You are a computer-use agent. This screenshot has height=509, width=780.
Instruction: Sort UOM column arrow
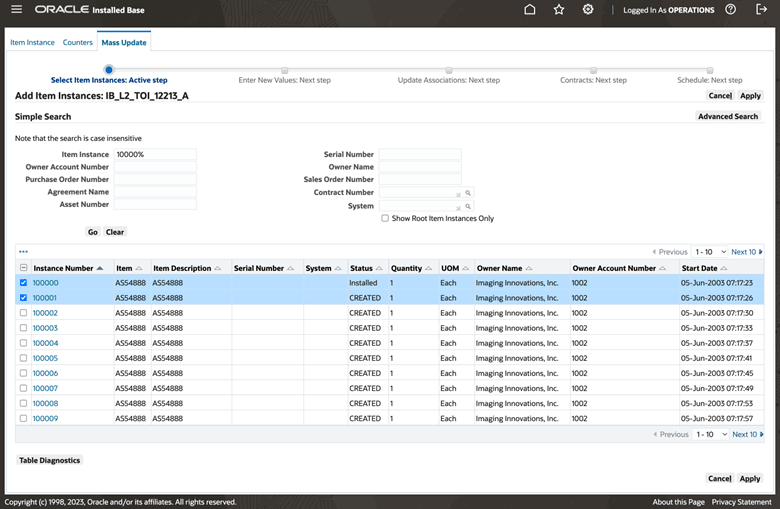tap(466, 268)
